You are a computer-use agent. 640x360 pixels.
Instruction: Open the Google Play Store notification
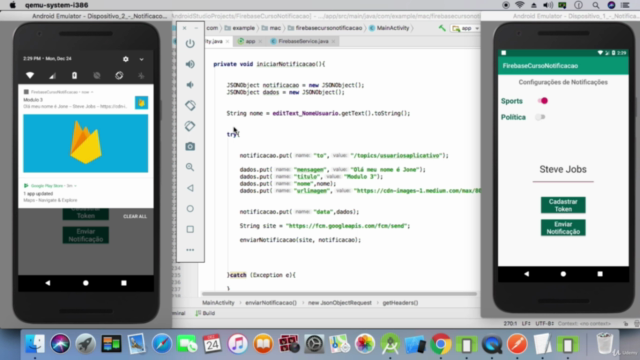point(86,193)
